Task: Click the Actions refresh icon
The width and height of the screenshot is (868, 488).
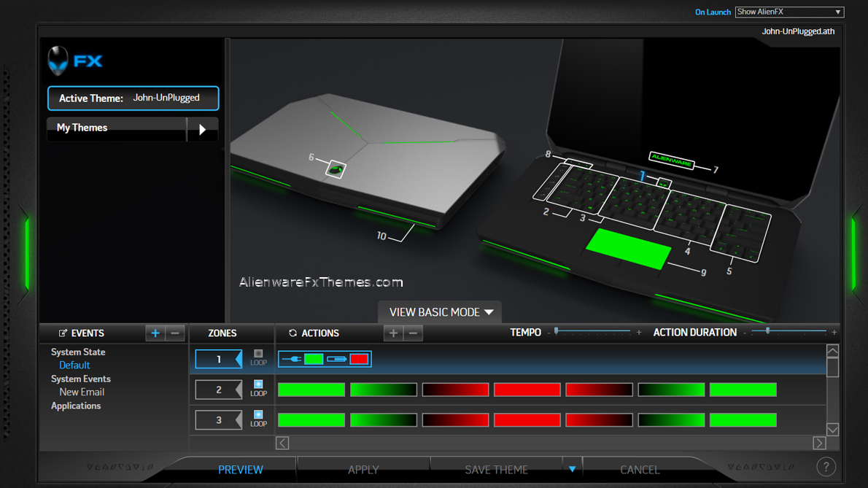Action: pyautogui.click(x=292, y=333)
